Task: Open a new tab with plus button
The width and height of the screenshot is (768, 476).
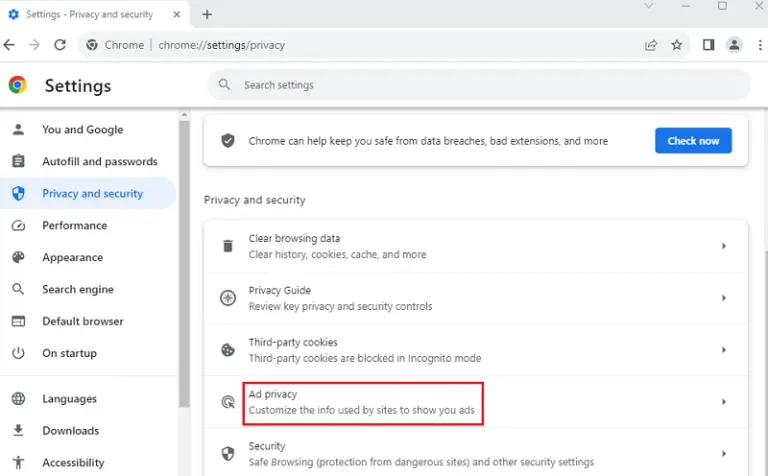Action: tap(207, 15)
